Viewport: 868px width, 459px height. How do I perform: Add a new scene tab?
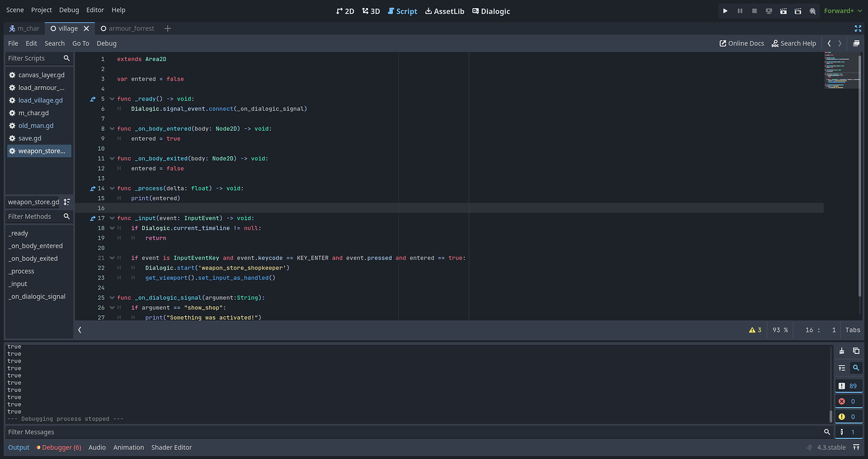pos(167,28)
